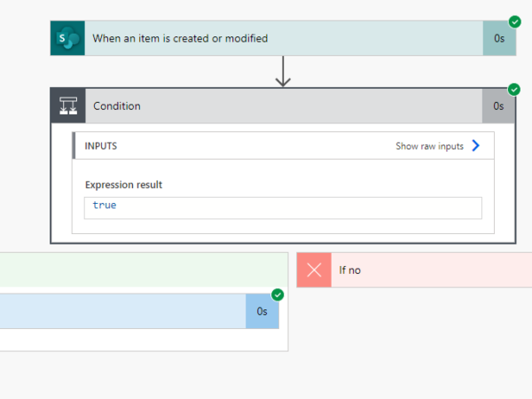
Task: Click the red X icon on If no
Action: 313,270
